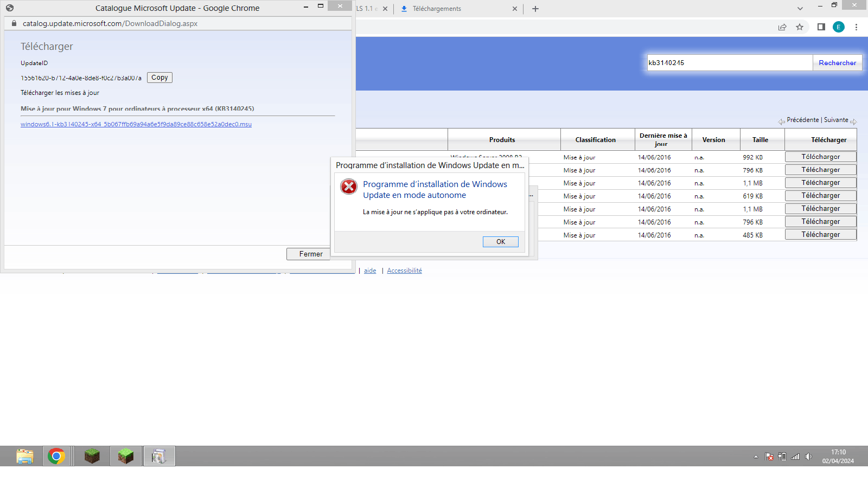Image resolution: width=868 pixels, height=488 pixels.
Task: Open the profile avatar E
Action: tap(839, 27)
